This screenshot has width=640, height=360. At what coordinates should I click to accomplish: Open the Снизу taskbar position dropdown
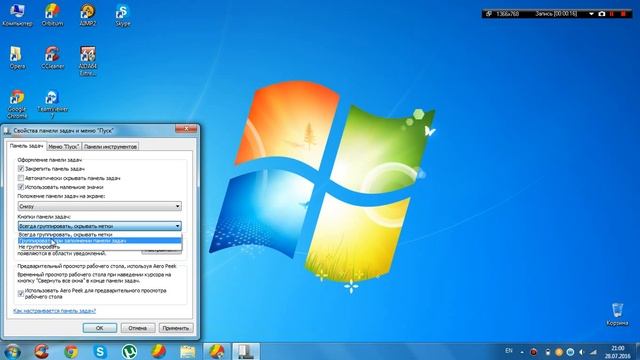click(x=100, y=206)
